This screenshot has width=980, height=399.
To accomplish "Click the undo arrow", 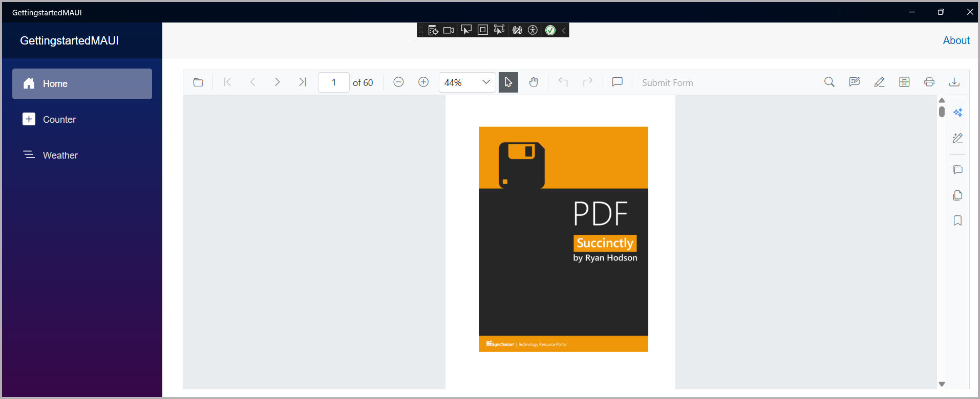I will pos(563,82).
